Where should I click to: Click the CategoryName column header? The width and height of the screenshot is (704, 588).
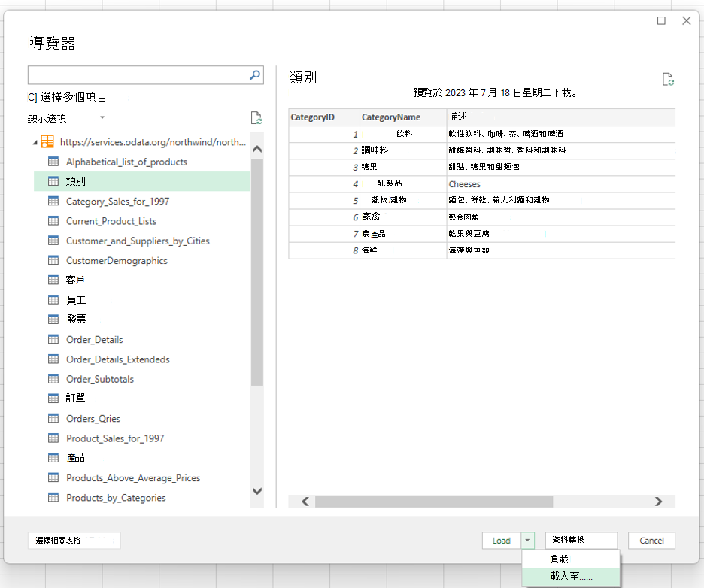403,117
